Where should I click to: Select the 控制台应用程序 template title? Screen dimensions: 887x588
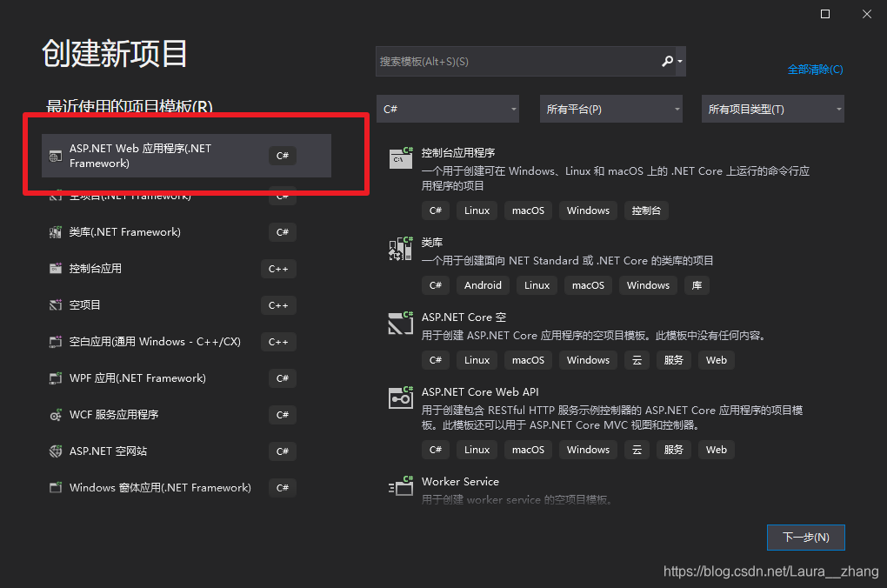458,153
